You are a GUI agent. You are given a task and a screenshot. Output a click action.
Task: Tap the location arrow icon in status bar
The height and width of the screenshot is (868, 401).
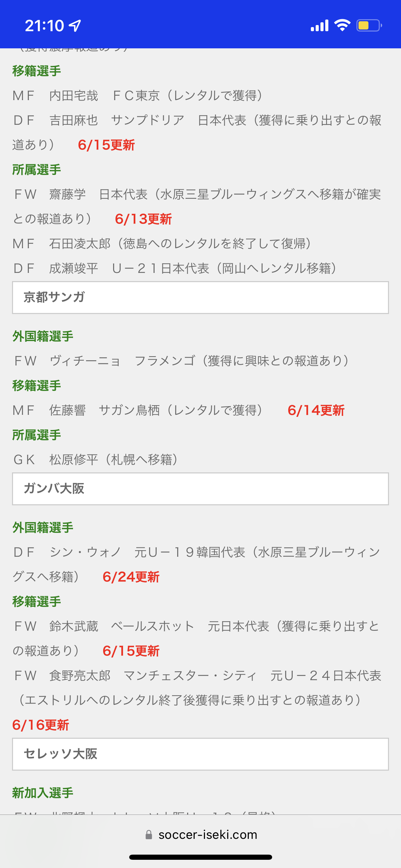75,25
